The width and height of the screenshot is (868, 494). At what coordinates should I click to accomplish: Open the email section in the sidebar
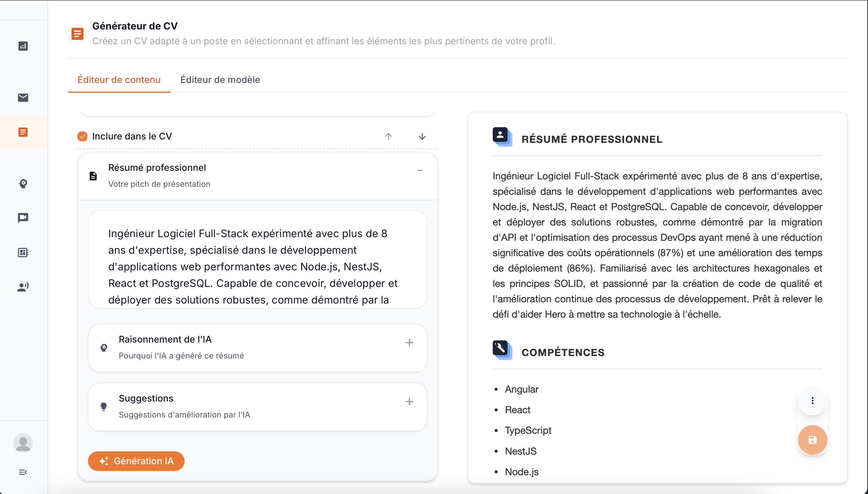click(23, 98)
